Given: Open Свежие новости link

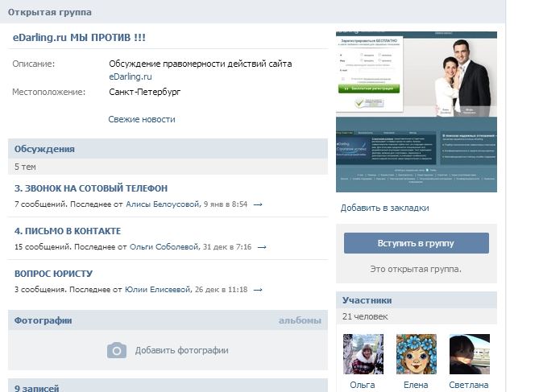Looking at the screenshot, I should tap(142, 119).
